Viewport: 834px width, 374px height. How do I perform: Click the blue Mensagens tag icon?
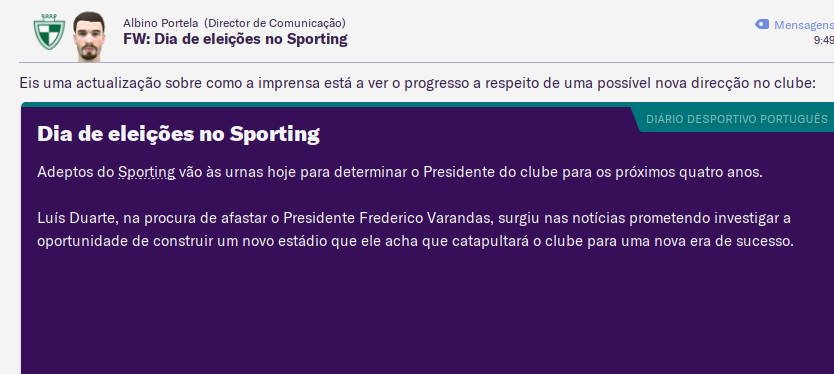762,24
